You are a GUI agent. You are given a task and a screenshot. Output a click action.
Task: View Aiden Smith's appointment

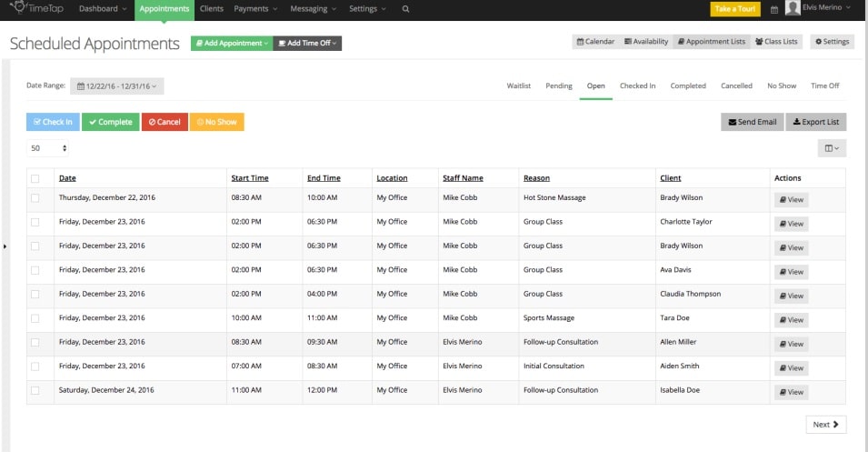point(791,367)
